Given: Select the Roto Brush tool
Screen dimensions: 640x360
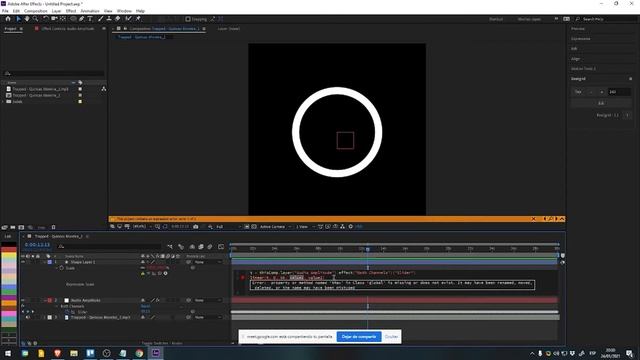Looking at the screenshot, I should click(129, 19).
